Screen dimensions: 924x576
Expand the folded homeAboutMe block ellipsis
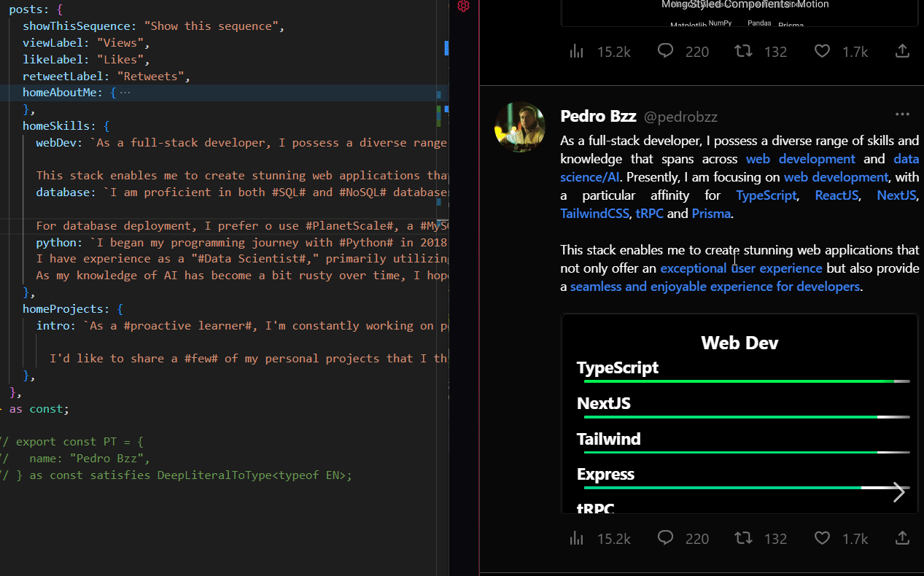(125, 93)
